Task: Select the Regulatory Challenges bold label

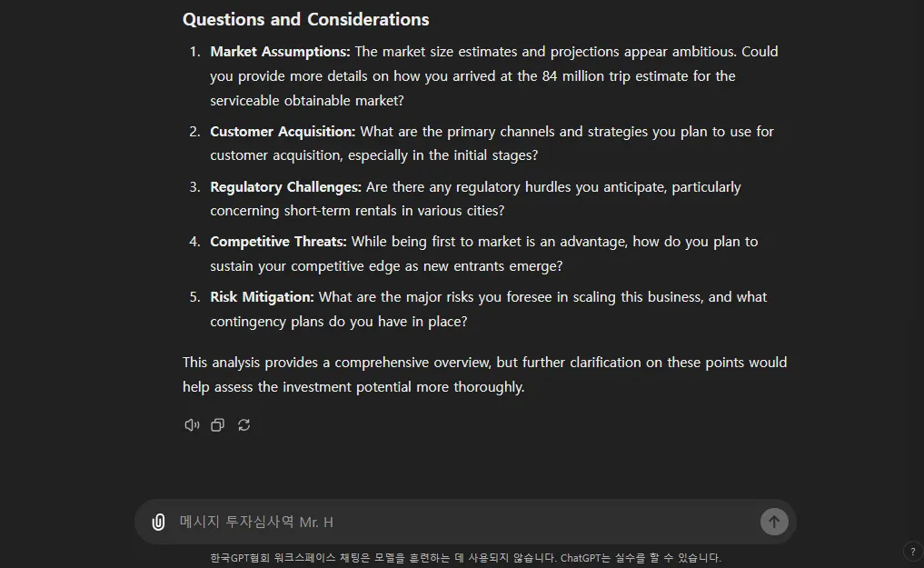Action: pyautogui.click(x=285, y=187)
